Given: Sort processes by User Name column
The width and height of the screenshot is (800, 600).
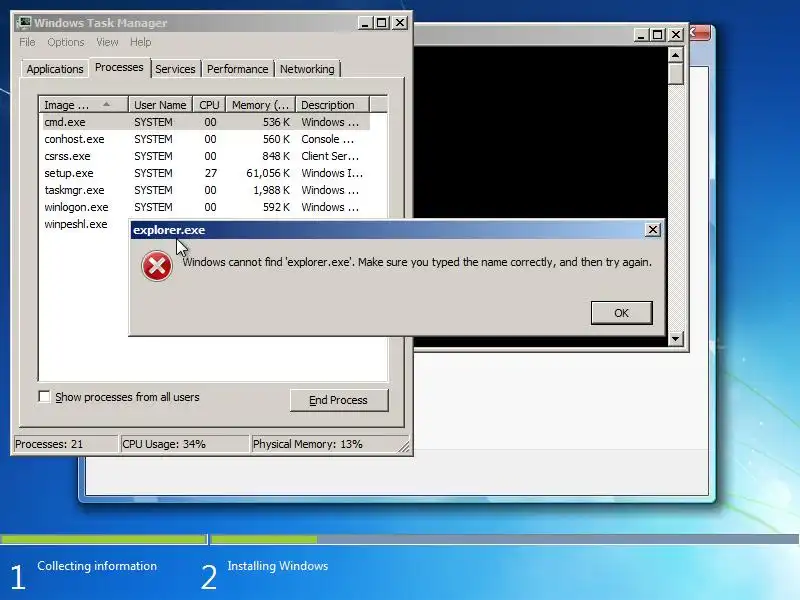Looking at the screenshot, I should pyautogui.click(x=160, y=105).
